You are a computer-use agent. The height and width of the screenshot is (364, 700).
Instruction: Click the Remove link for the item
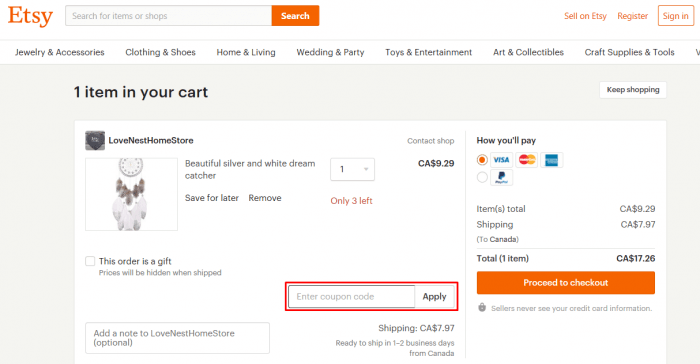click(x=265, y=198)
